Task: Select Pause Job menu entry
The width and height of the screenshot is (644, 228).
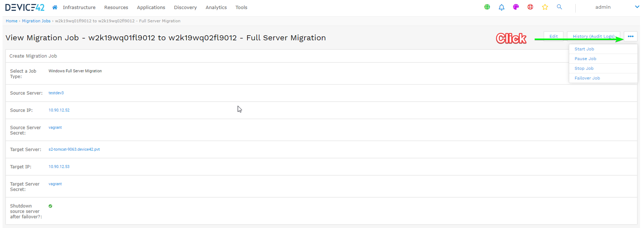Action: (x=585, y=59)
